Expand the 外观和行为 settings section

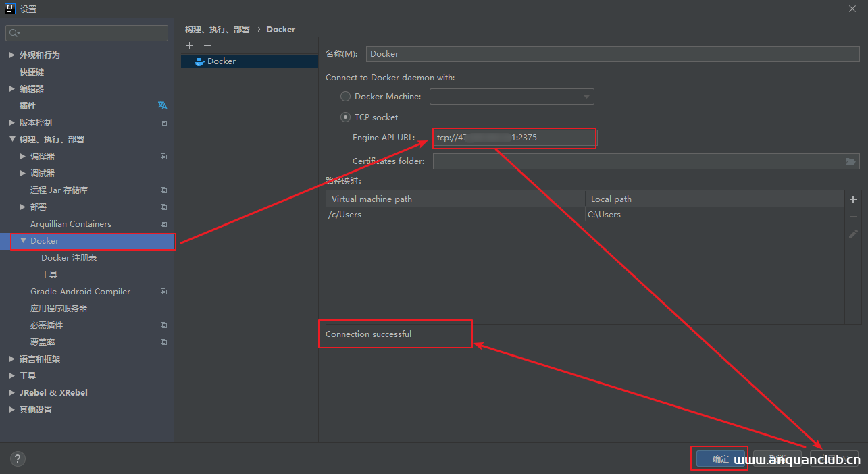pyautogui.click(x=12, y=55)
